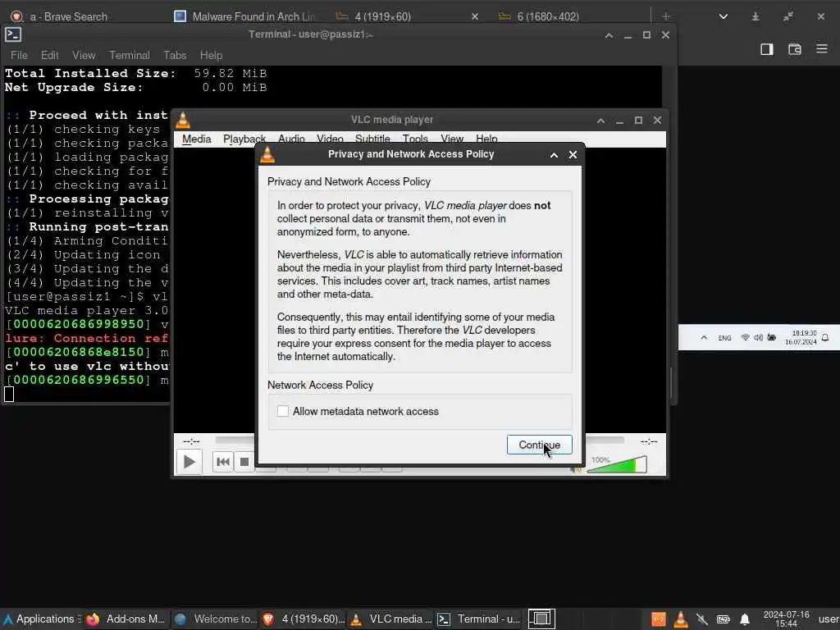The height and width of the screenshot is (630, 840).
Task: Click the notification icon beside 18:19:30 clock
Action: [x=825, y=337]
